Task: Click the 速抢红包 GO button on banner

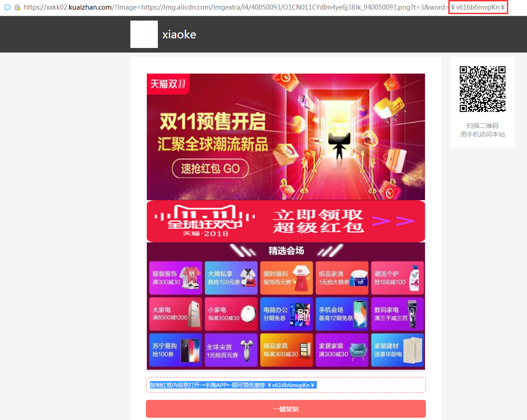Action: tap(210, 169)
